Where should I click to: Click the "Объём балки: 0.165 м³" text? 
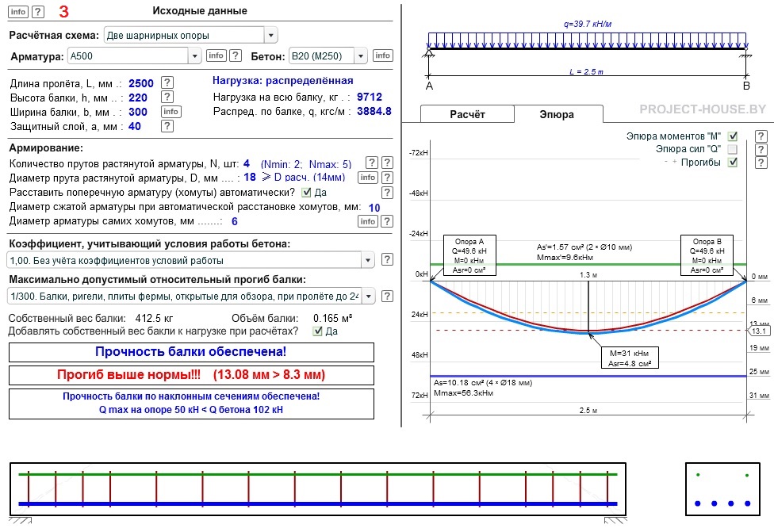292,318
